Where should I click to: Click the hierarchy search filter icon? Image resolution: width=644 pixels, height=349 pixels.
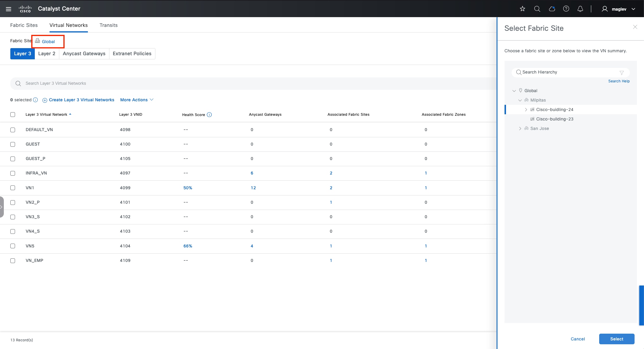[622, 73]
